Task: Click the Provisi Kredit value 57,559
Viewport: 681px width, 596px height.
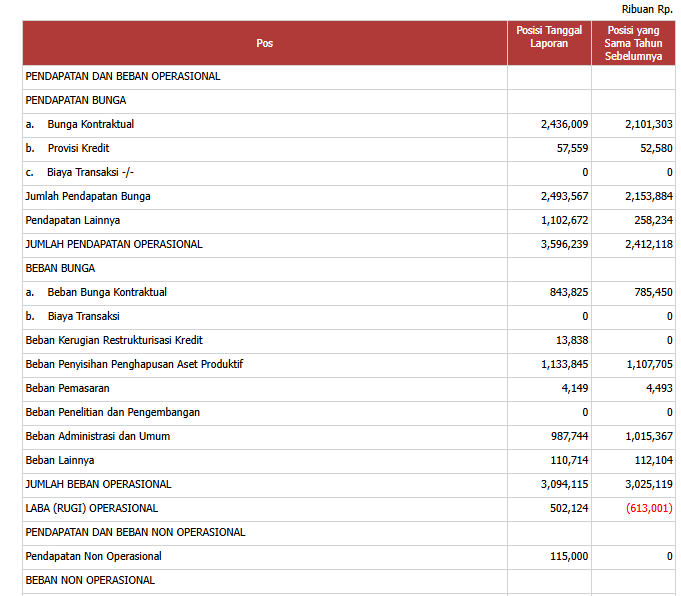Action: point(567,148)
